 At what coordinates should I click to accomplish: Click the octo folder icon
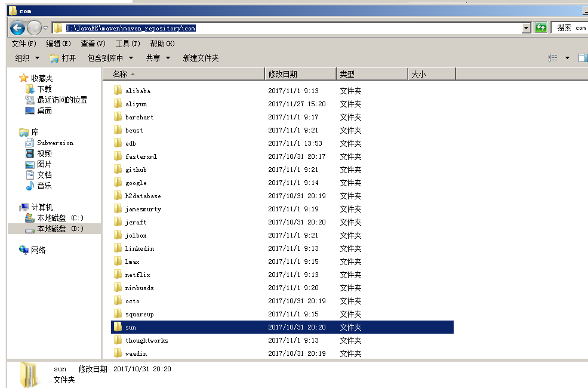click(x=118, y=300)
